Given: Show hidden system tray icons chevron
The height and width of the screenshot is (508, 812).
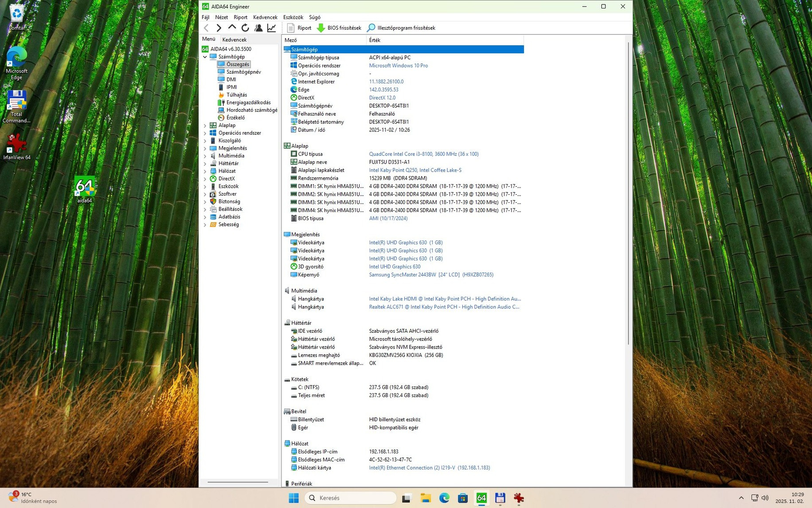Looking at the screenshot, I should point(741,498).
